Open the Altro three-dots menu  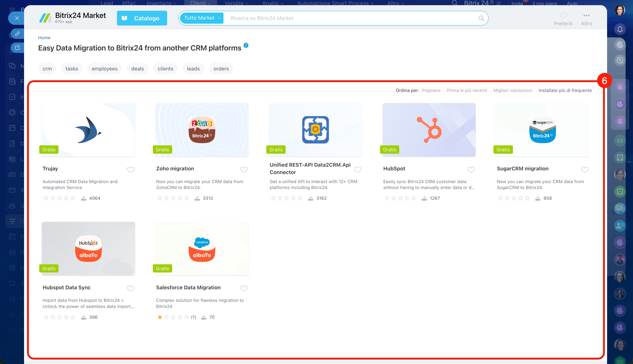click(586, 16)
